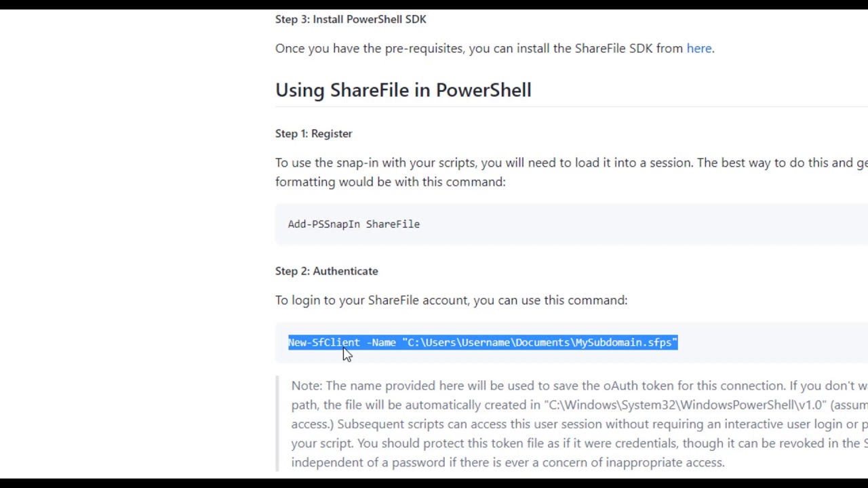Screen dimensions: 868x488
Task: Click the "To login to your ShareFile account" sentence
Action: coord(451,300)
